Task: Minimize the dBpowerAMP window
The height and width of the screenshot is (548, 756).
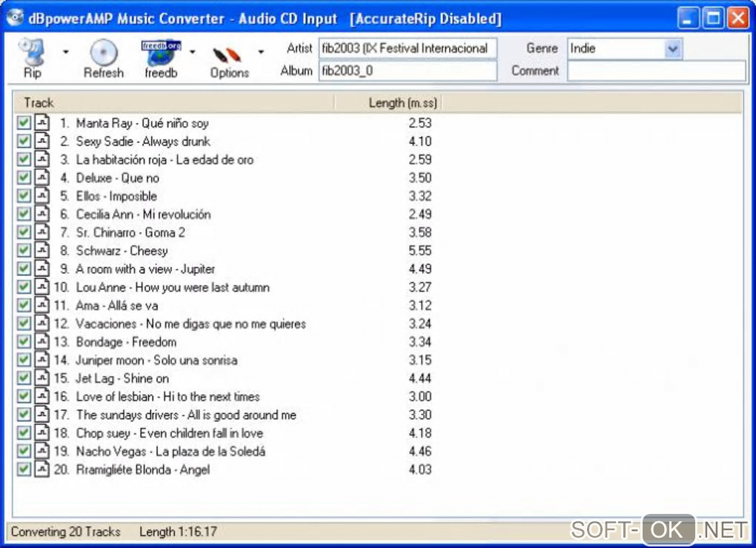Action: (688, 19)
